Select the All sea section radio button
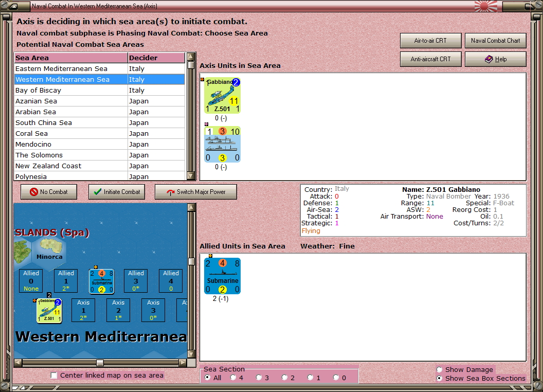Viewport: 543px width, 392px height. point(207,378)
